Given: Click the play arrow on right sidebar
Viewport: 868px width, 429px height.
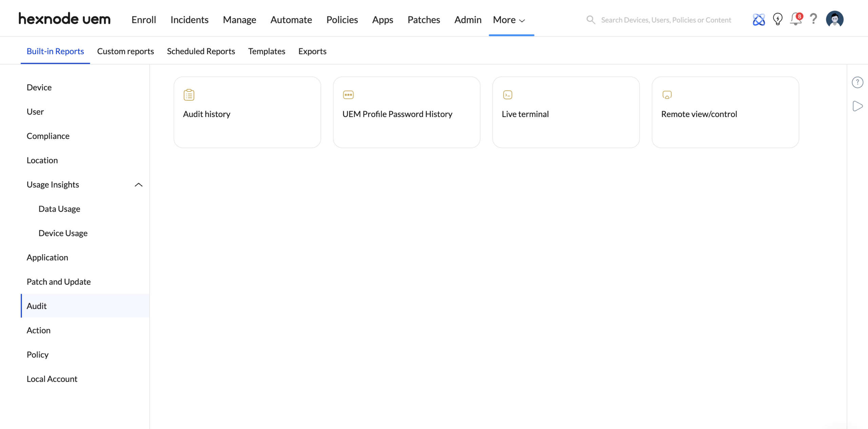Looking at the screenshot, I should point(858,106).
